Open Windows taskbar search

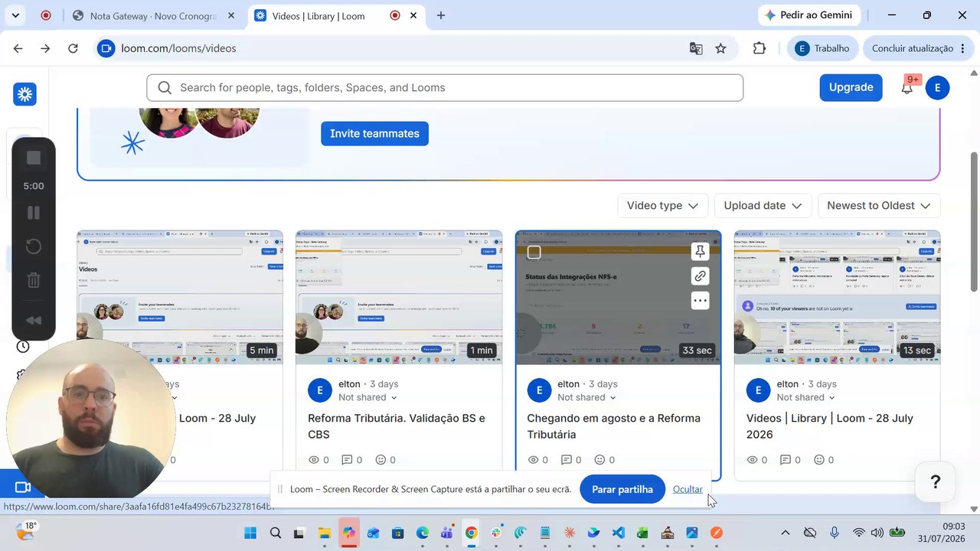coord(275,533)
